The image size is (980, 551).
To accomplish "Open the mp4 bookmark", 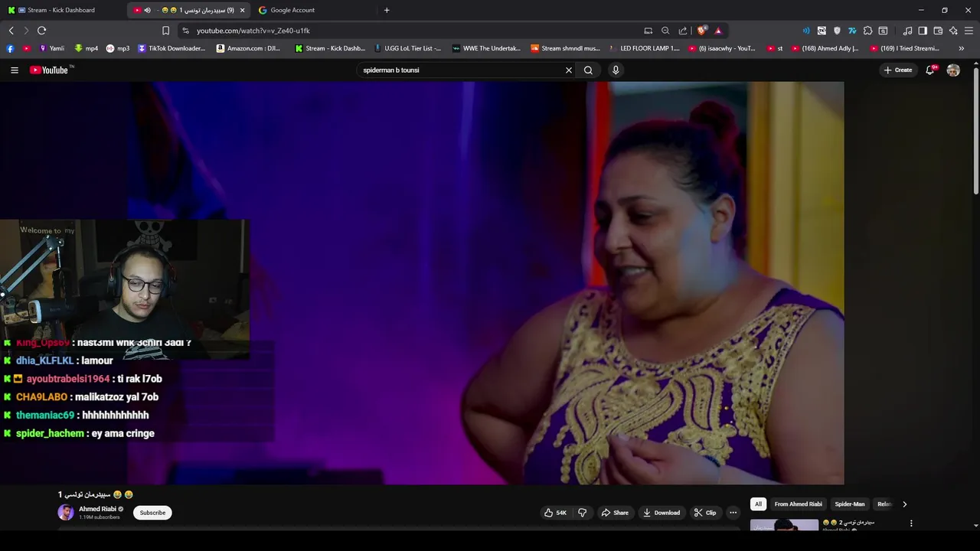I will pos(87,48).
